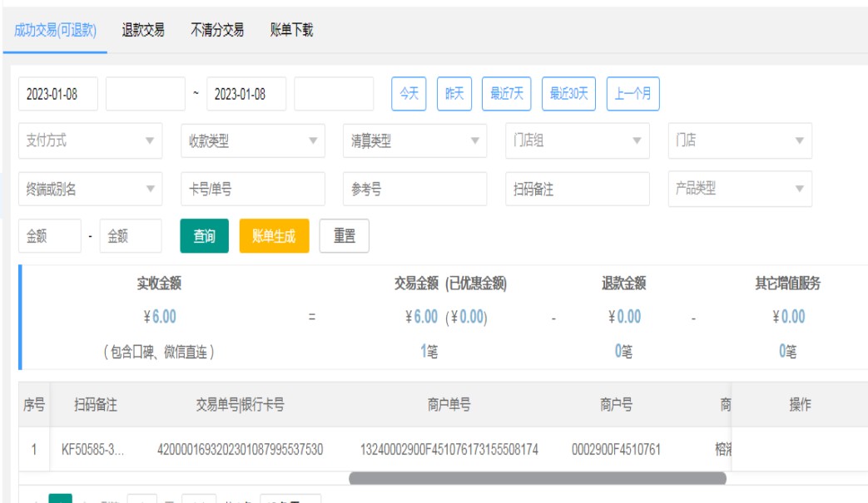
Task: Open the 不清分交易 tab
Action: pos(217,31)
